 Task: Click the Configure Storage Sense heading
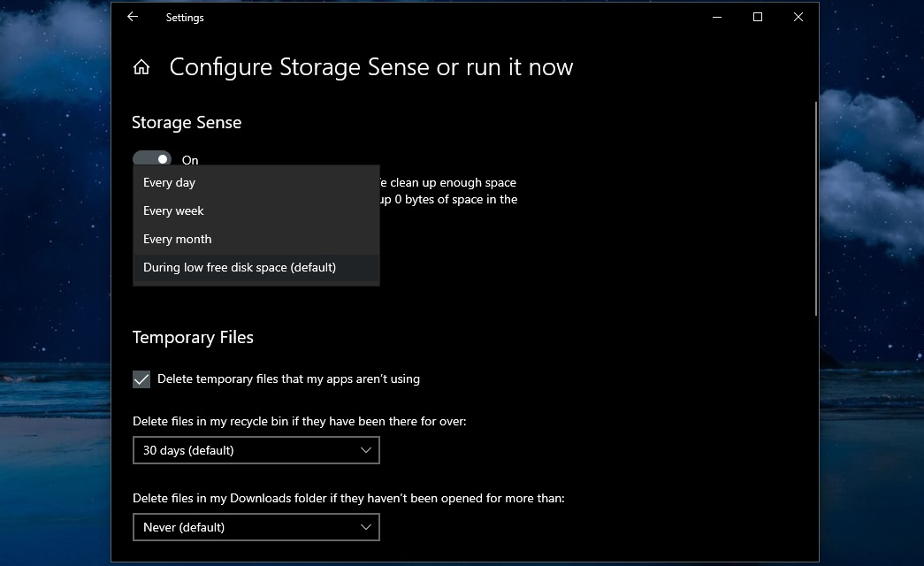[x=371, y=66]
